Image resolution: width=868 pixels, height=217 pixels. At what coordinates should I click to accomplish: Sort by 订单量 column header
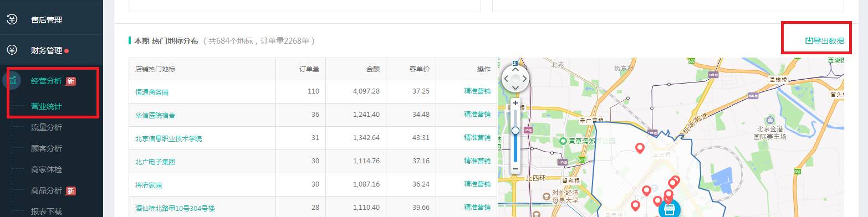309,69
